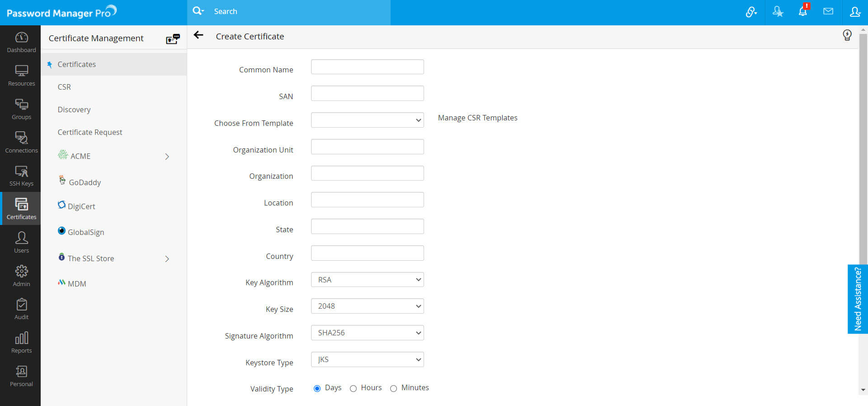Select Certificates in the side menu
The image size is (868, 406).
(x=113, y=64)
